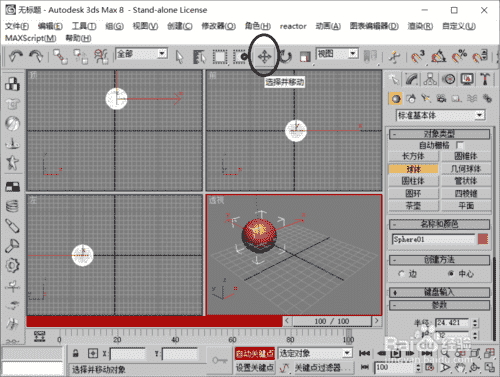This screenshot has width=500, height=377.
Task: Enable the 自动栅格 checkbox
Action: (x=460, y=145)
